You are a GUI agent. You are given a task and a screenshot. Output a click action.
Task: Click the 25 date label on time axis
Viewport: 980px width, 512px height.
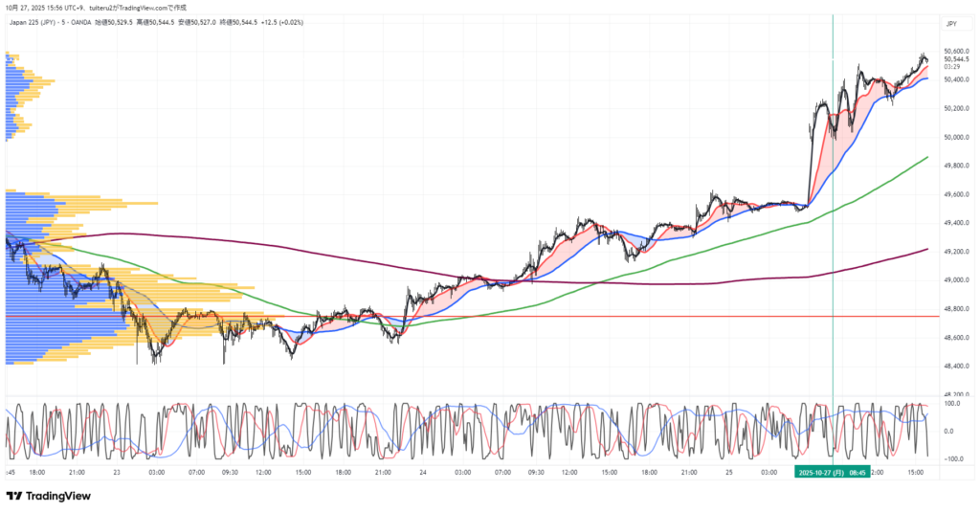tap(728, 472)
